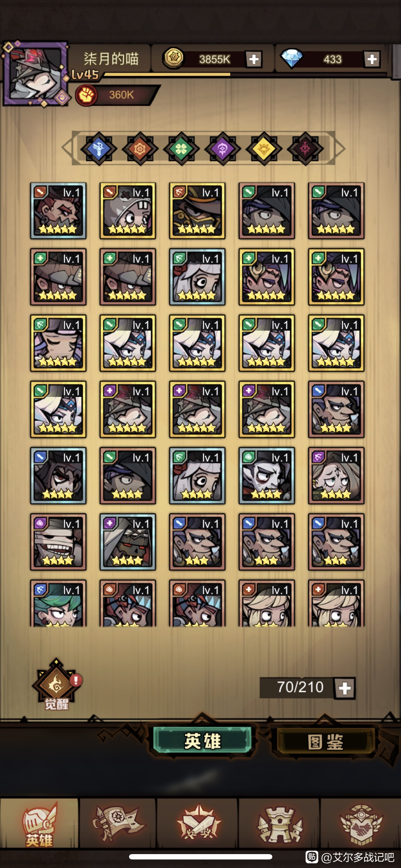Select the orange gear faction filter icon
Viewport: 401px width, 868px height.
140,149
